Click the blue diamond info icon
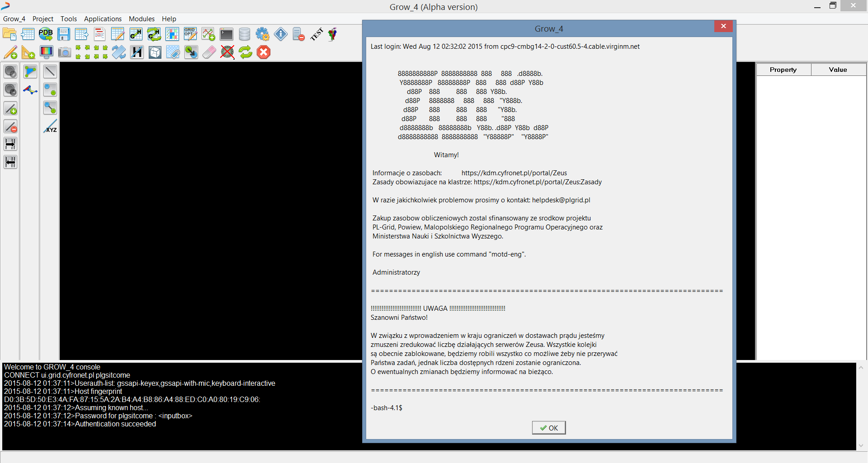 (281, 34)
